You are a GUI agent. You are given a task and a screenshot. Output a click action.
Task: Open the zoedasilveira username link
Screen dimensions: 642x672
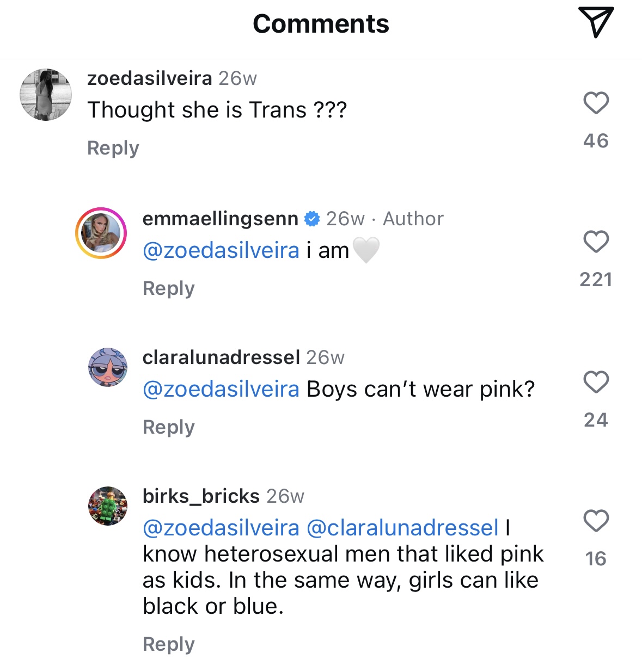pyautogui.click(x=149, y=78)
